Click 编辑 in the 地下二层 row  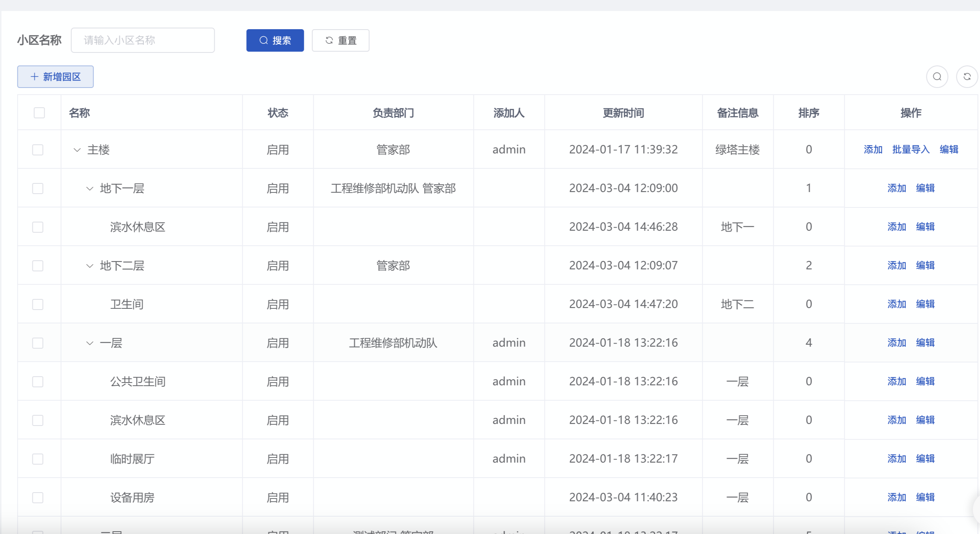[925, 265]
